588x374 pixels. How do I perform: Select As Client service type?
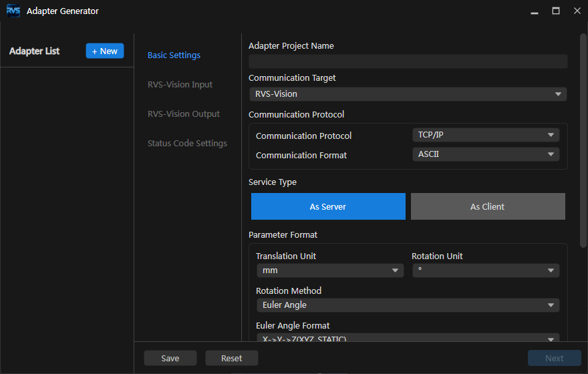(x=488, y=206)
